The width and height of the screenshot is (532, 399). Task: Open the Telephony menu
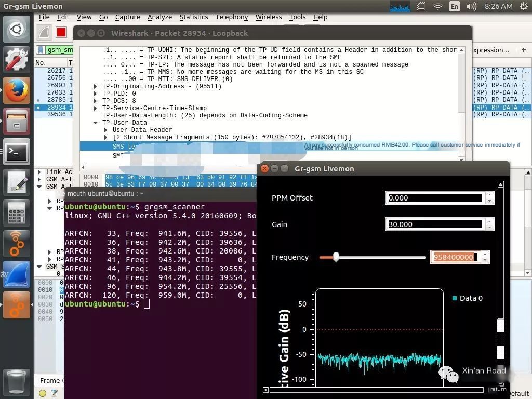click(232, 17)
